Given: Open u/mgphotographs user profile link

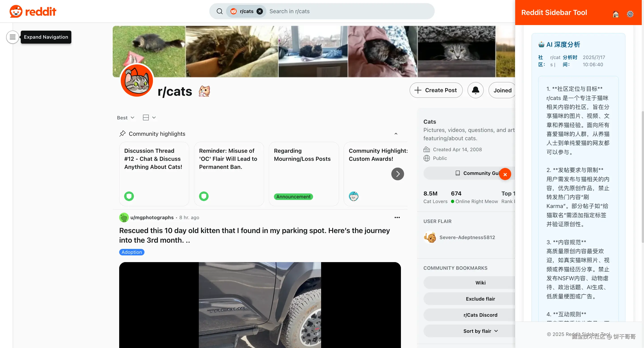Looking at the screenshot, I should (x=152, y=217).
